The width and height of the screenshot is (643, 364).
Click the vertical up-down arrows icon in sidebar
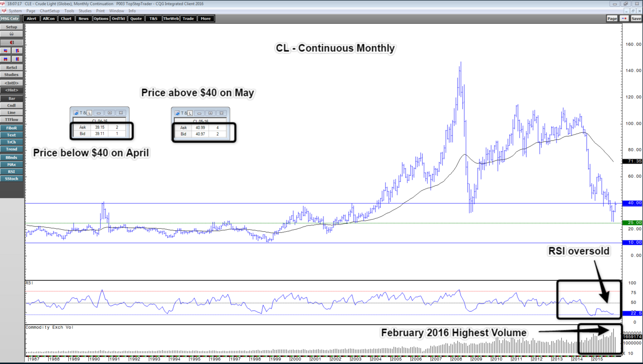click(17, 51)
